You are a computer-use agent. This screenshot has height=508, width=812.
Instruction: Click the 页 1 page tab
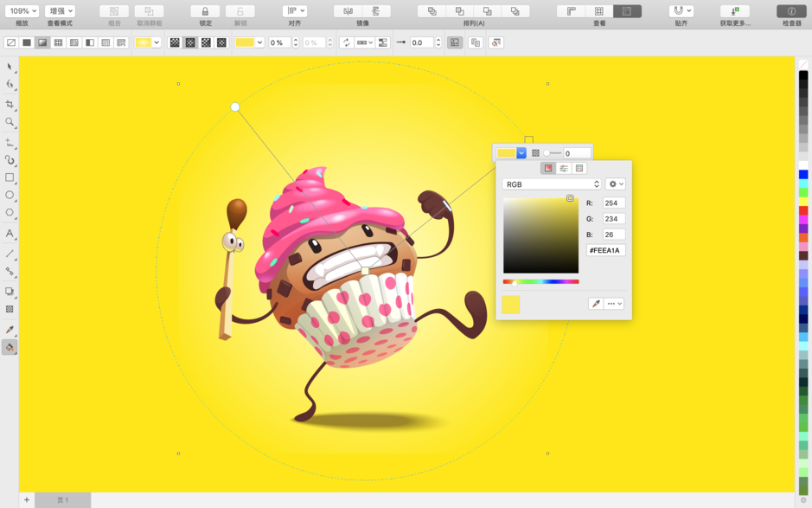pyautogui.click(x=62, y=499)
